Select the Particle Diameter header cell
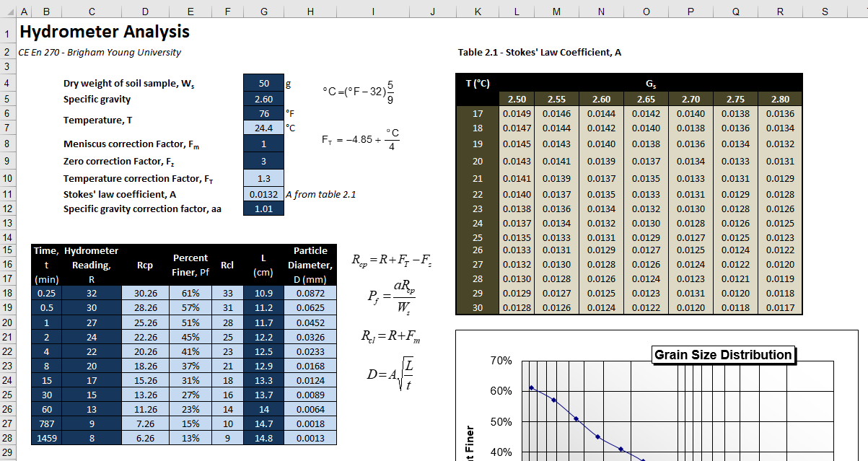The image size is (868, 461). (x=310, y=265)
